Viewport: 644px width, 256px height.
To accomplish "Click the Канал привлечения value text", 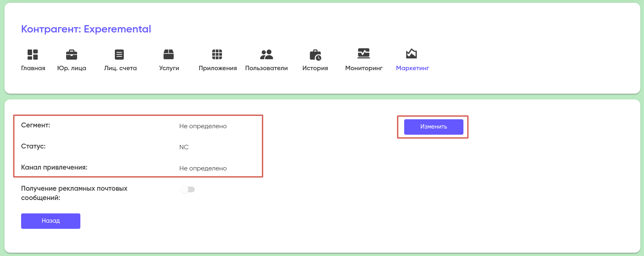I will 203,168.
